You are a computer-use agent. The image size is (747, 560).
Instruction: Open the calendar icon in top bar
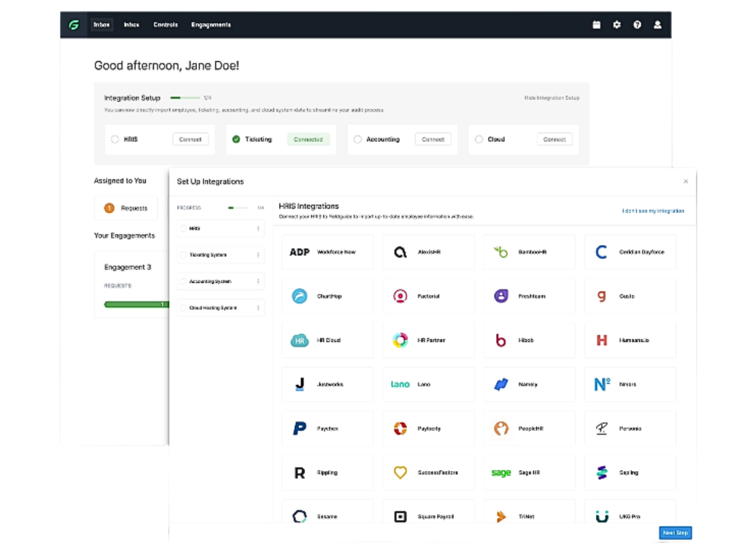point(596,25)
